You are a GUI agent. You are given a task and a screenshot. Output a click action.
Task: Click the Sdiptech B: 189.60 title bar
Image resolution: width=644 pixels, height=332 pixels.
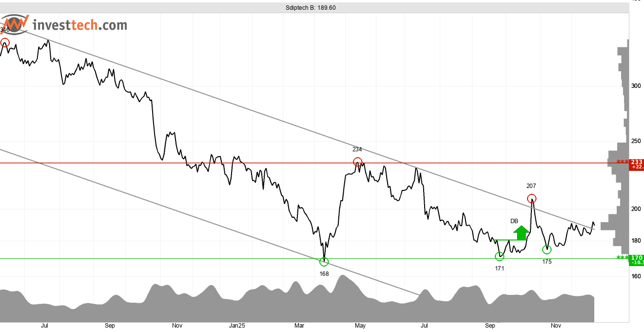coord(311,8)
